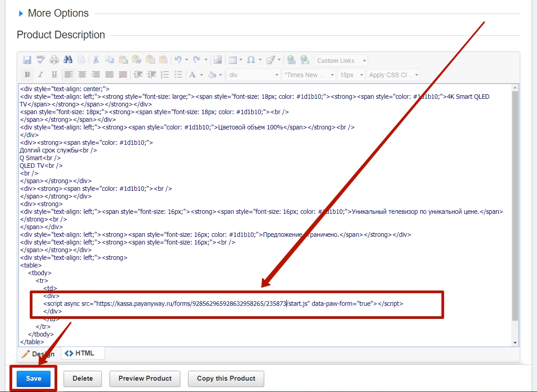Toggle Align Right
Image resolution: width=537 pixels, height=392 pixels.
pos(96,74)
